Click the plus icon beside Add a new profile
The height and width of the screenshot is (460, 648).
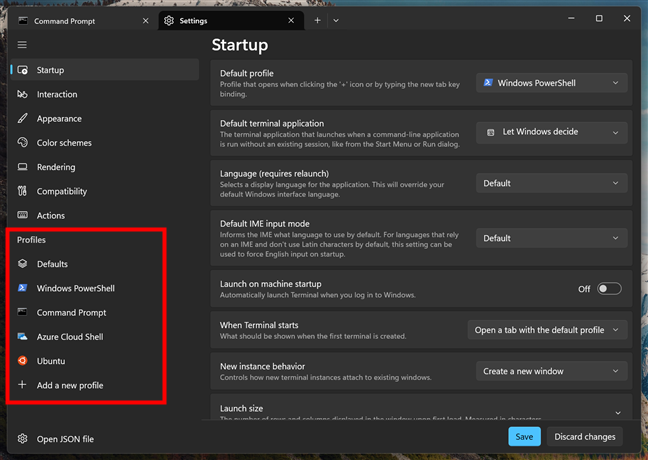[x=22, y=385]
